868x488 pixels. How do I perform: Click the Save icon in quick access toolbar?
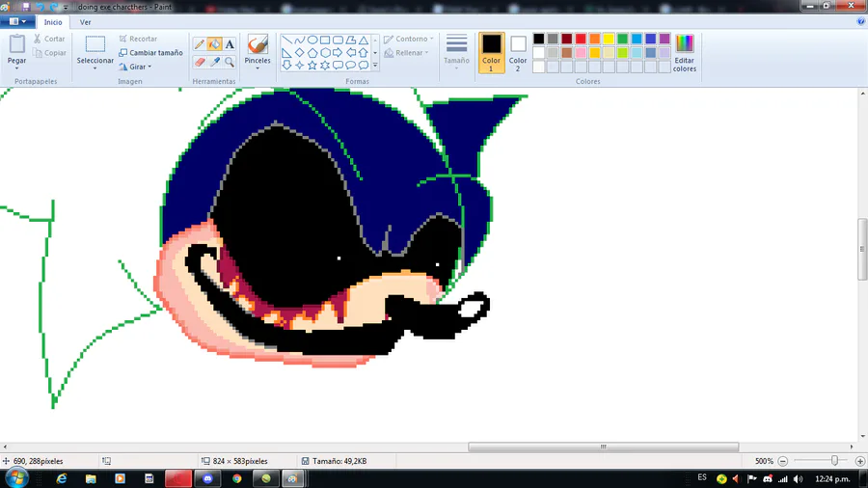[26, 7]
